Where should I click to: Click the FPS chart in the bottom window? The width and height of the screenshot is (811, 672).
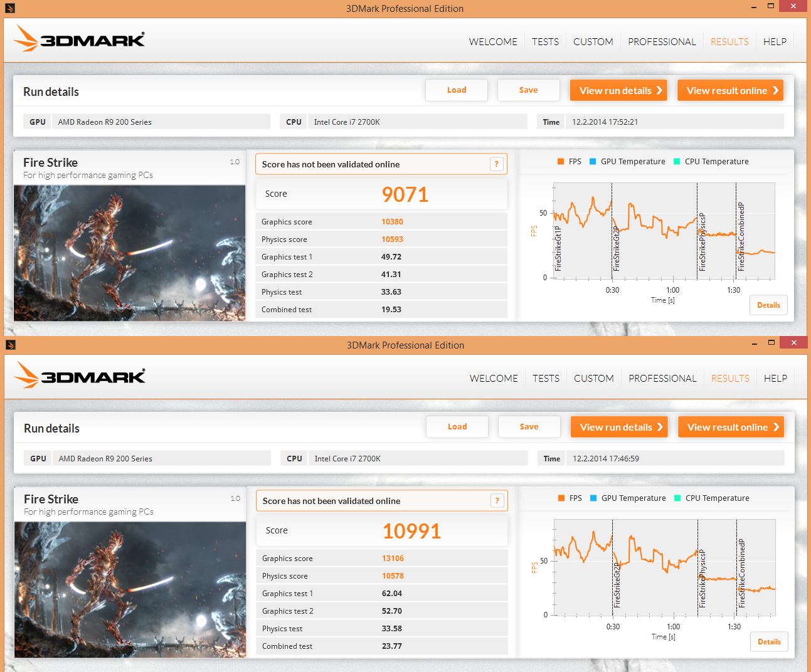click(664, 567)
